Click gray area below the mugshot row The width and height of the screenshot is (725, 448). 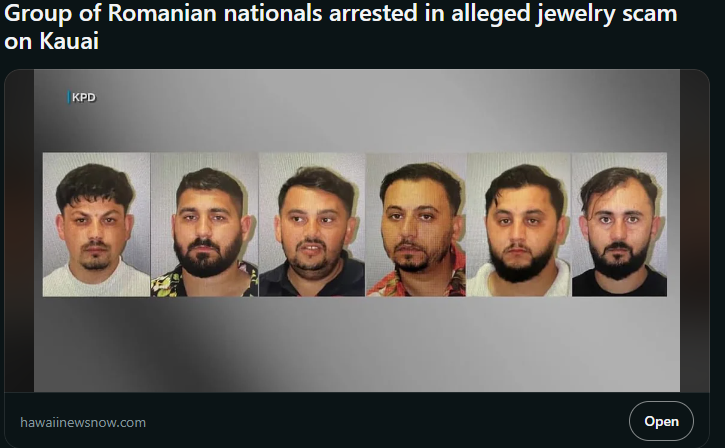tap(356, 344)
